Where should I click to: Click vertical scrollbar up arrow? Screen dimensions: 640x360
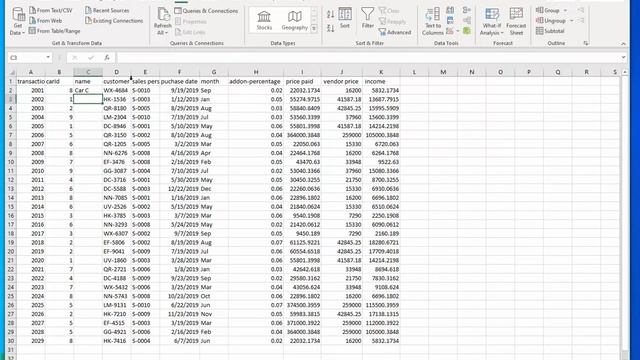[625, 72]
